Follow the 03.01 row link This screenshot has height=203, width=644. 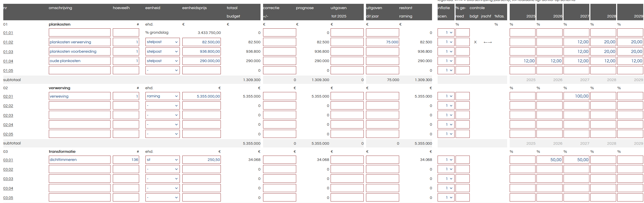tap(8, 160)
